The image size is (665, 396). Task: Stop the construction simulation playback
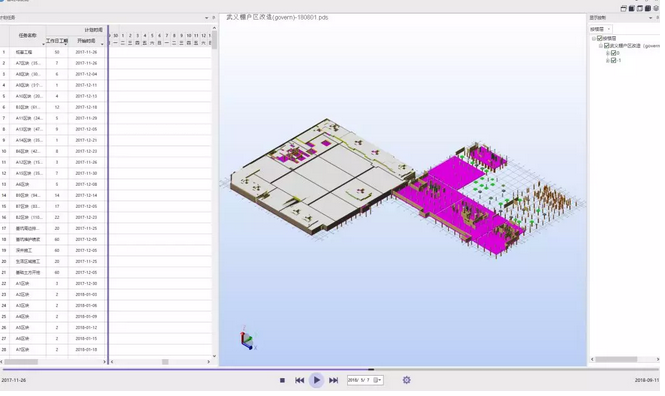click(282, 380)
